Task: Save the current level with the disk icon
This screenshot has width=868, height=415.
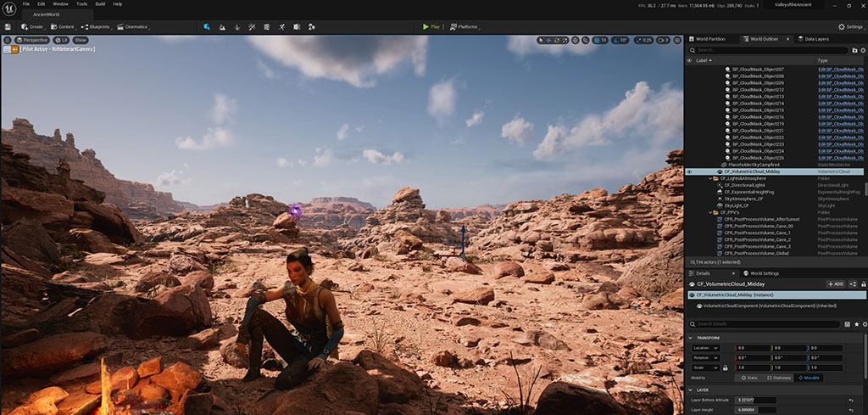Action: coord(8,26)
